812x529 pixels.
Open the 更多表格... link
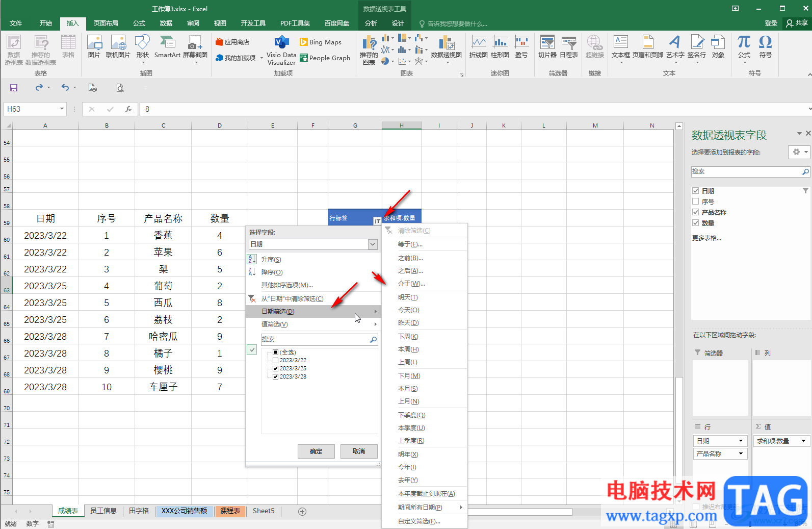(706, 238)
